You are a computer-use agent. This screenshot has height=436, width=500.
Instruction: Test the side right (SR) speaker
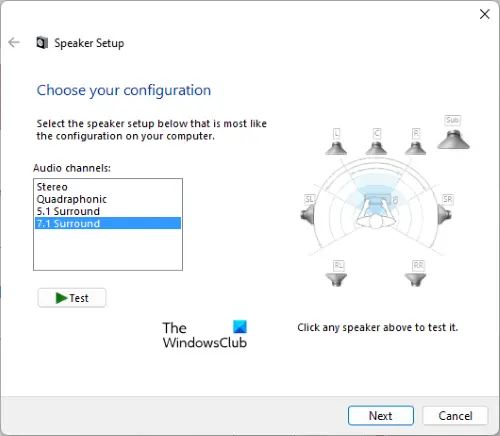tap(444, 214)
